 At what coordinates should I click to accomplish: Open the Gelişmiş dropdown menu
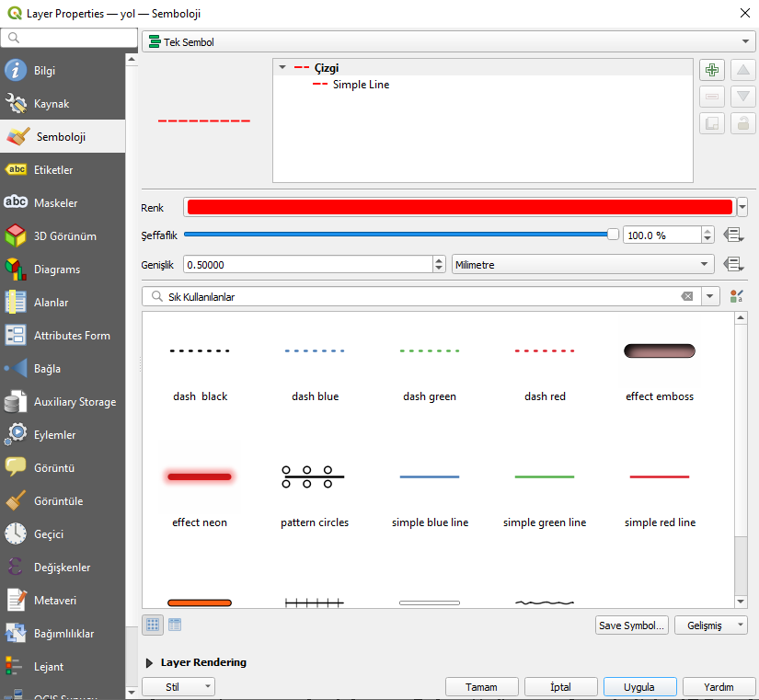coord(710,625)
